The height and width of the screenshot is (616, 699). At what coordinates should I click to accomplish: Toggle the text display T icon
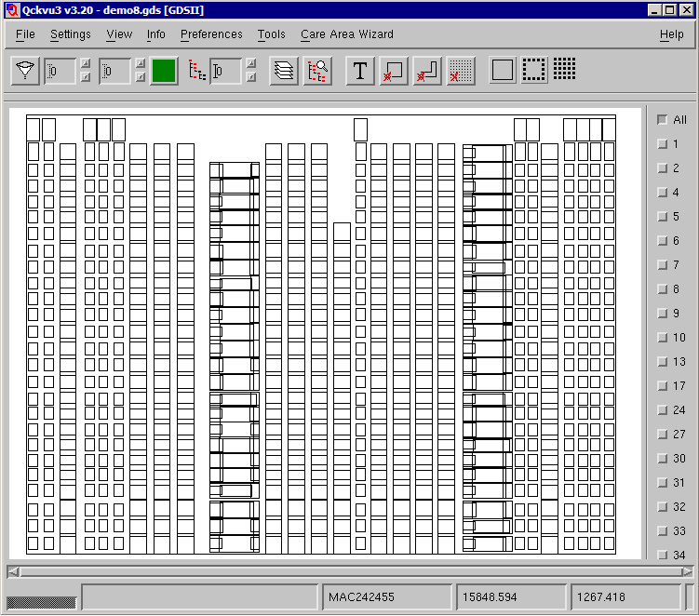360,71
